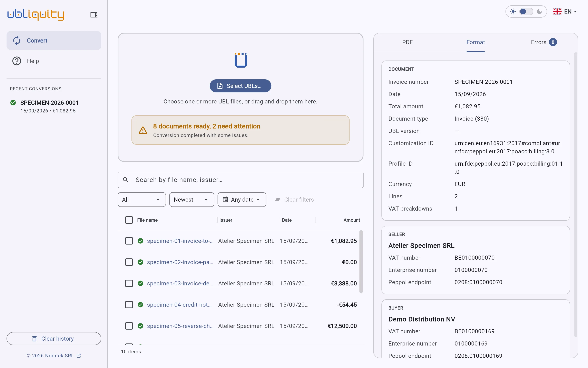Focus the search by file name field
The width and height of the screenshot is (588, 368).
(240, 180)
